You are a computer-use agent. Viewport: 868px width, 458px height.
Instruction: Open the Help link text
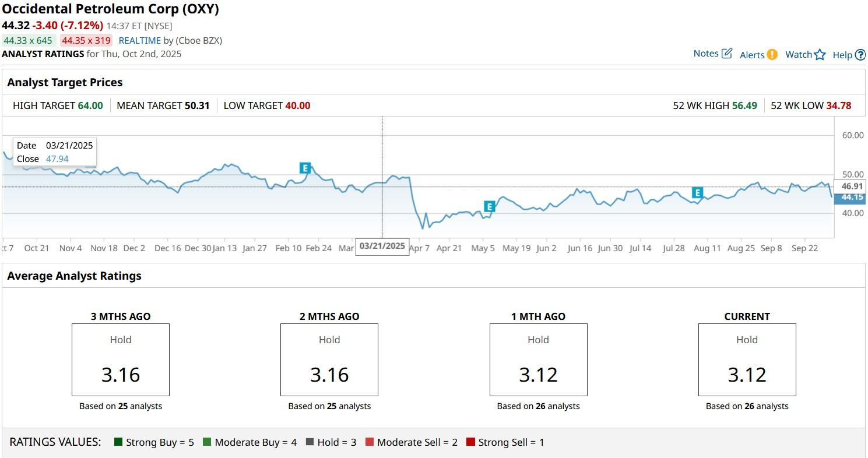(842, 55)
